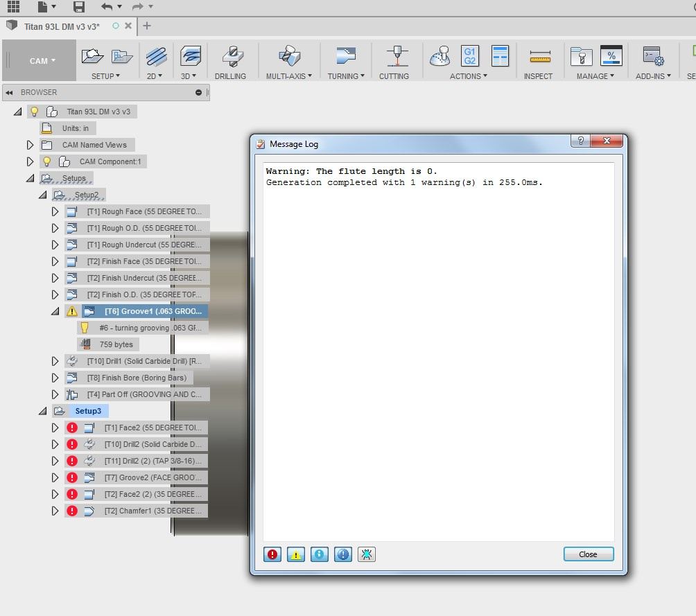The image size is (696, 616).
Task: Click the Close button in Message Log
Action: coord(589,554)
